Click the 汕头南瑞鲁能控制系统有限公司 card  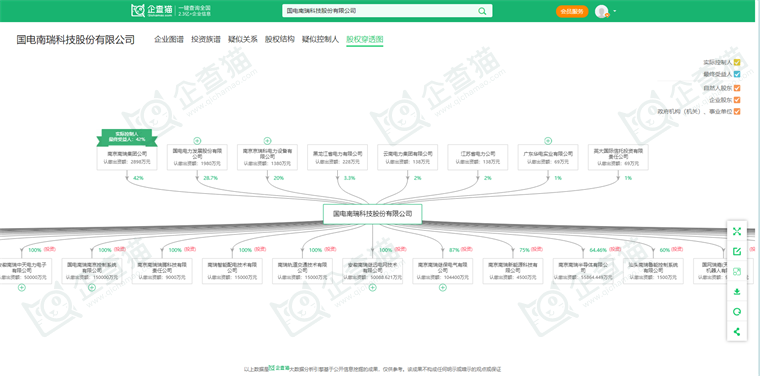click(653, 271)
